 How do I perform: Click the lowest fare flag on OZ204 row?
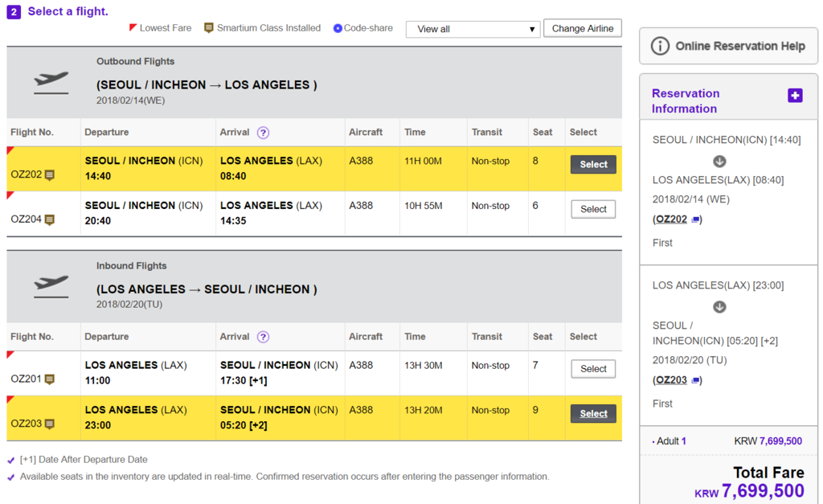point(10,195)
